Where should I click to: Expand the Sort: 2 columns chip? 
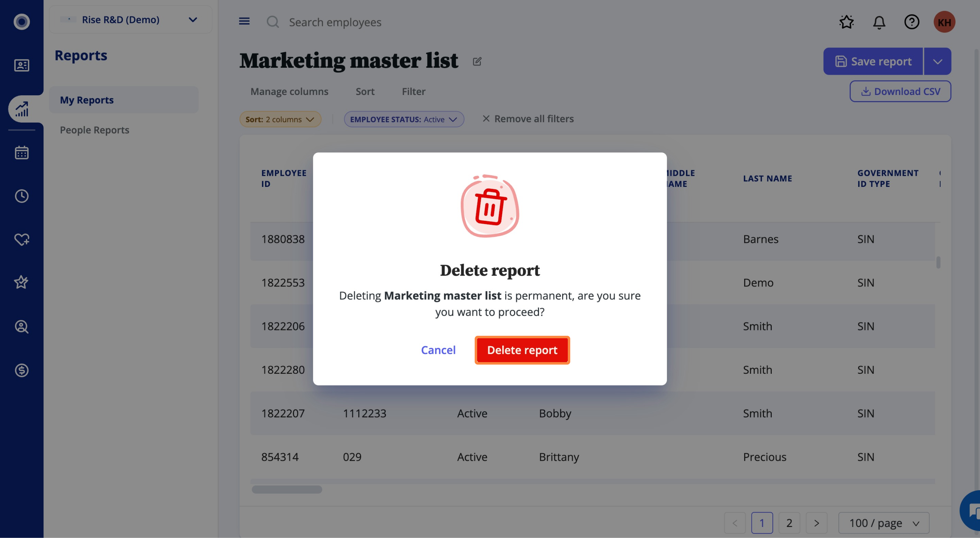[280, 119]
